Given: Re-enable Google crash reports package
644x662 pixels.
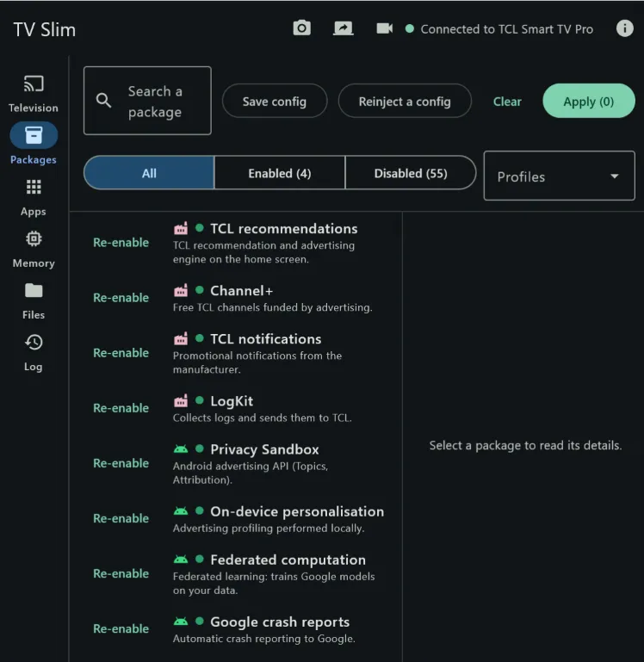Looking at the screenshot, I should pos(121,628).
